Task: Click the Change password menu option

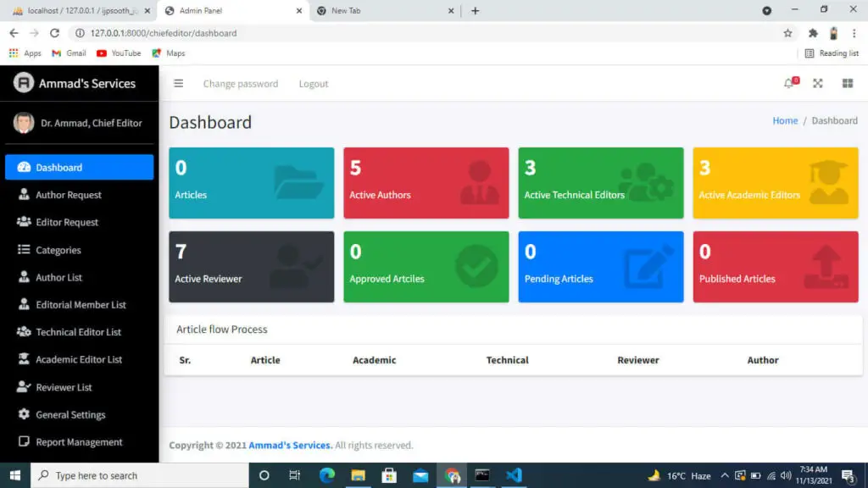Action: coord(241,83)
